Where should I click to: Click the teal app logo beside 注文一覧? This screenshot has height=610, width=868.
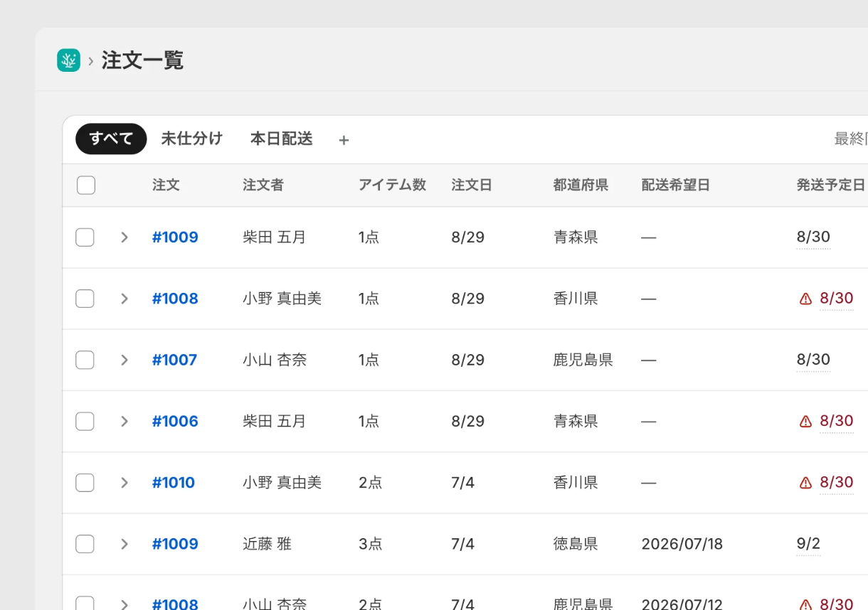(x=68, y=60)
